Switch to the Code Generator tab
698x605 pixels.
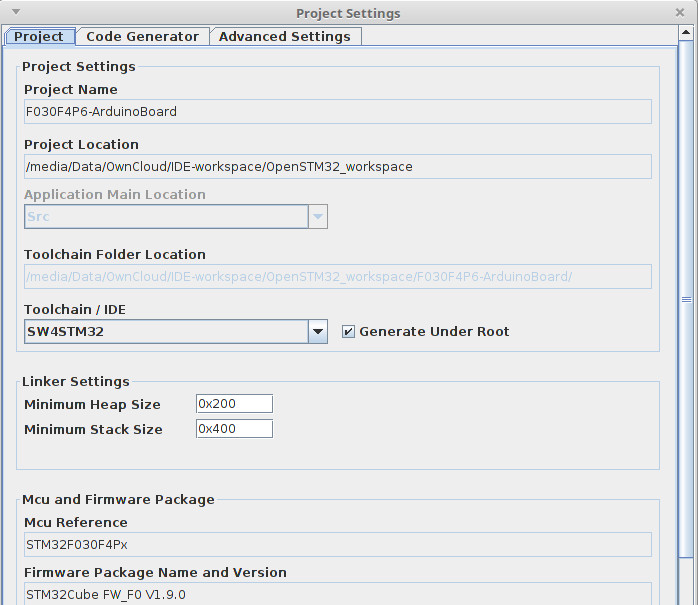pos(142,36)
